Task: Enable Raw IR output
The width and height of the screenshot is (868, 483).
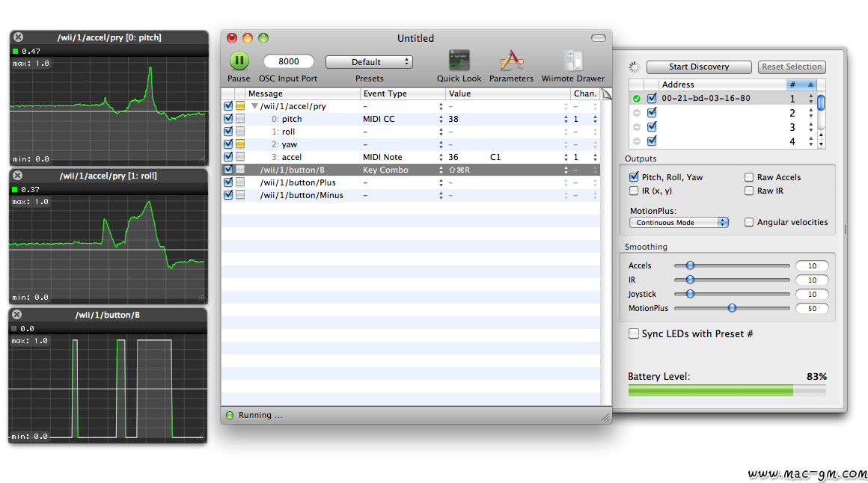Action: pyautogui.click(x=749, y=191)
